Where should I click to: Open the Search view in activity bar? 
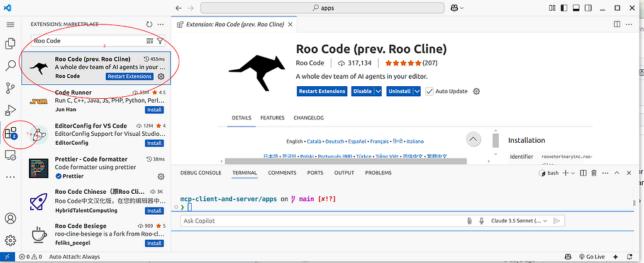pos(10,65)
